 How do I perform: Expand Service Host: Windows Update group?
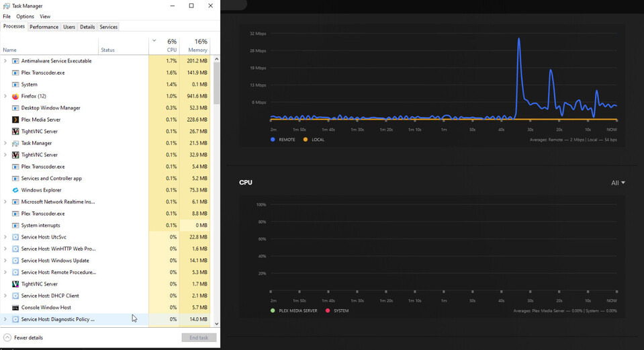click(5, 261)
